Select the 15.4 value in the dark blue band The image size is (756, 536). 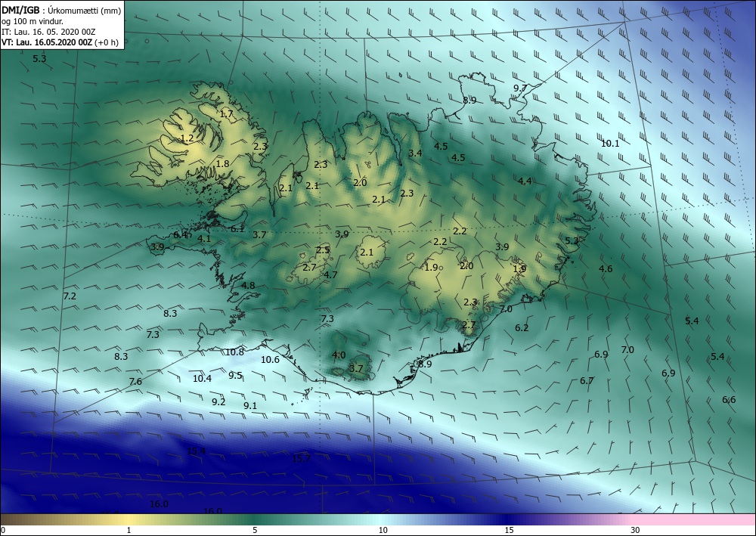(x=197, y=451)
